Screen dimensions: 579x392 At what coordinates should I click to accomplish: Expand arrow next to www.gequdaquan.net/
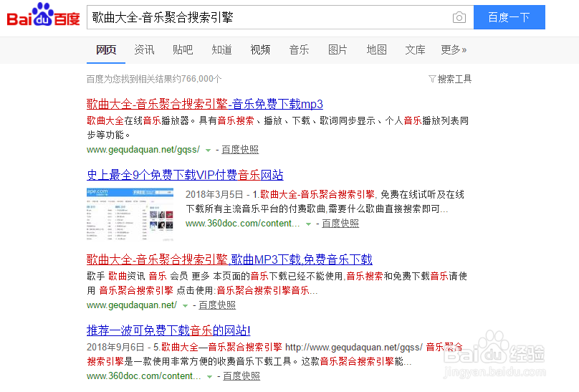click(x=185, y=306)
